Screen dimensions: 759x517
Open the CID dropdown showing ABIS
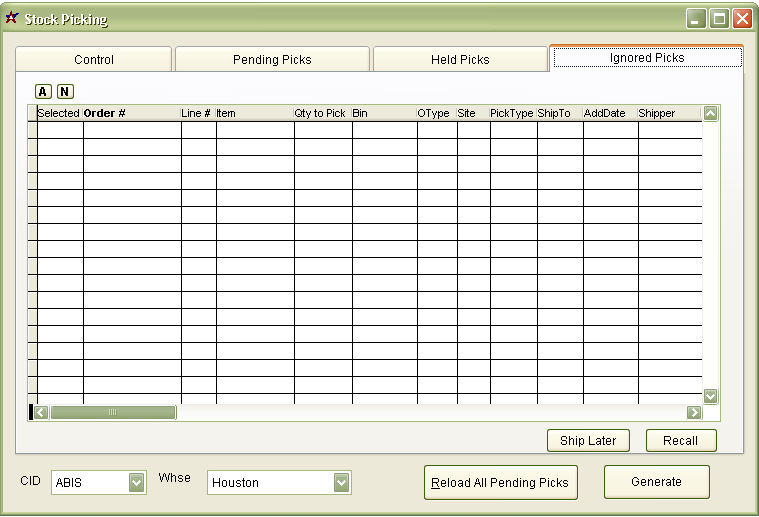click(137, 483)
